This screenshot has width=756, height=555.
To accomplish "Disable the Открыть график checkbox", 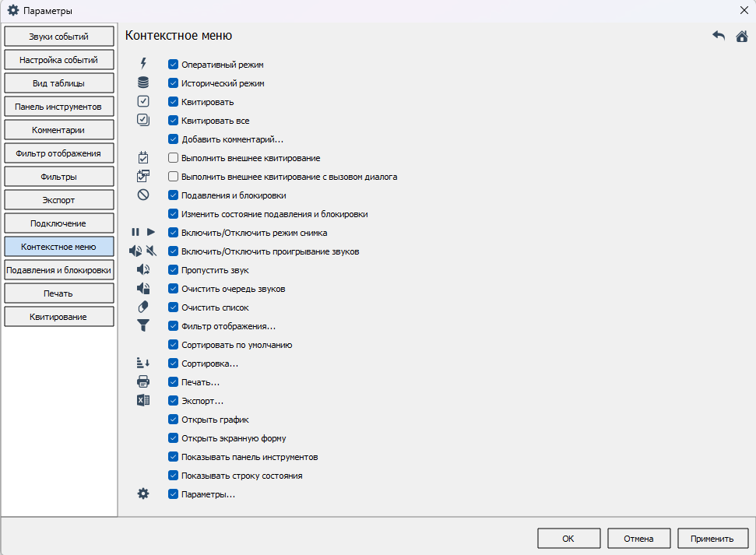I will point(174,420).
